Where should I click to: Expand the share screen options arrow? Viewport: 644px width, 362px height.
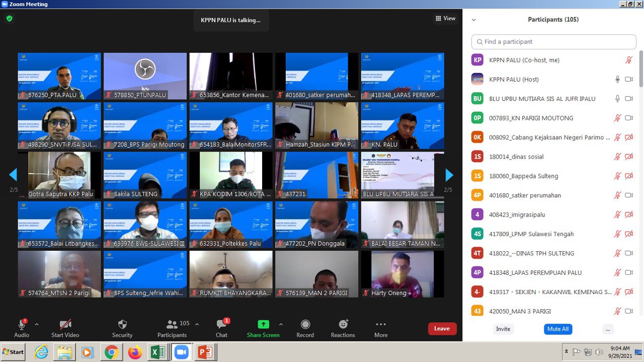(281, 324)
